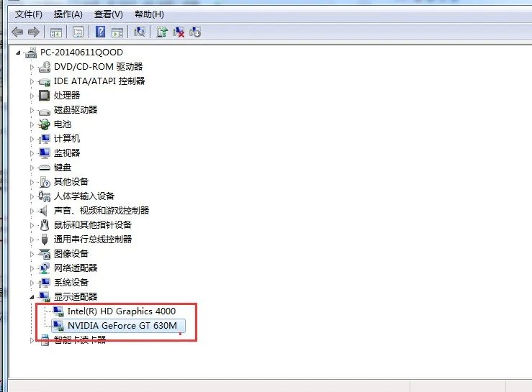Select the DVD/CD-ROM 驱动器 label
The image size is (532, 392).
99,67
